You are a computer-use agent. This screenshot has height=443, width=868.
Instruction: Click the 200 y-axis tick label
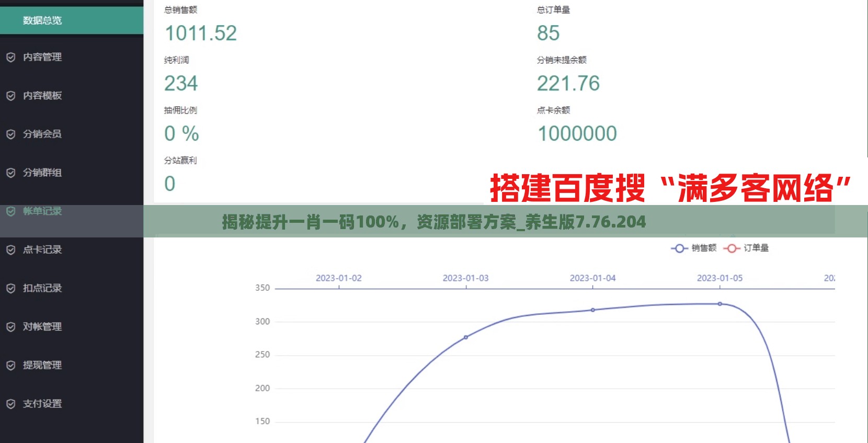[262, 388]
